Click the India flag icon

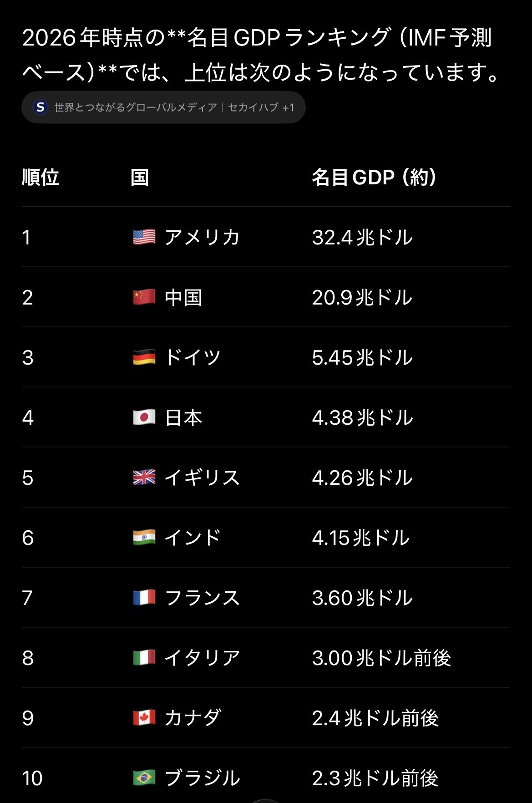144,538
